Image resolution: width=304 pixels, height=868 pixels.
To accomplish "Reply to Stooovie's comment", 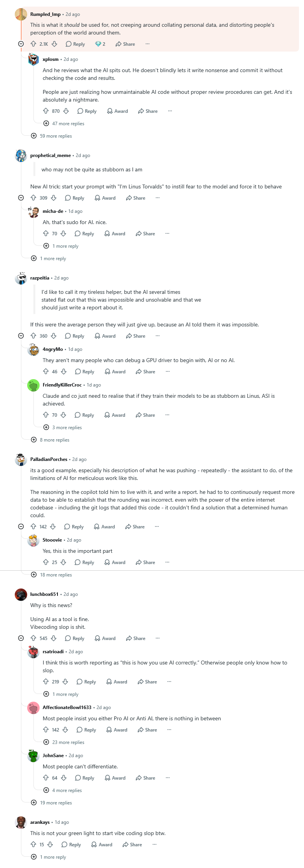I will (84, 562).
